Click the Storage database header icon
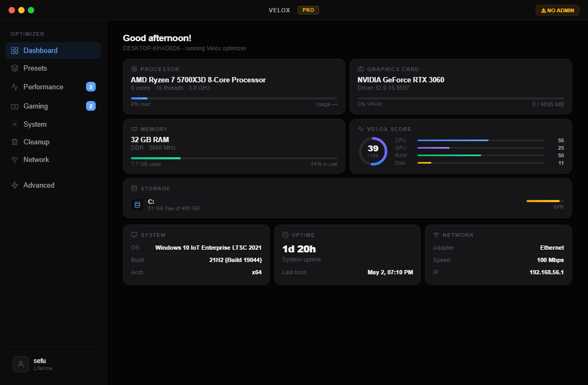Screen dimensions: 588x385 click(134, 188)
